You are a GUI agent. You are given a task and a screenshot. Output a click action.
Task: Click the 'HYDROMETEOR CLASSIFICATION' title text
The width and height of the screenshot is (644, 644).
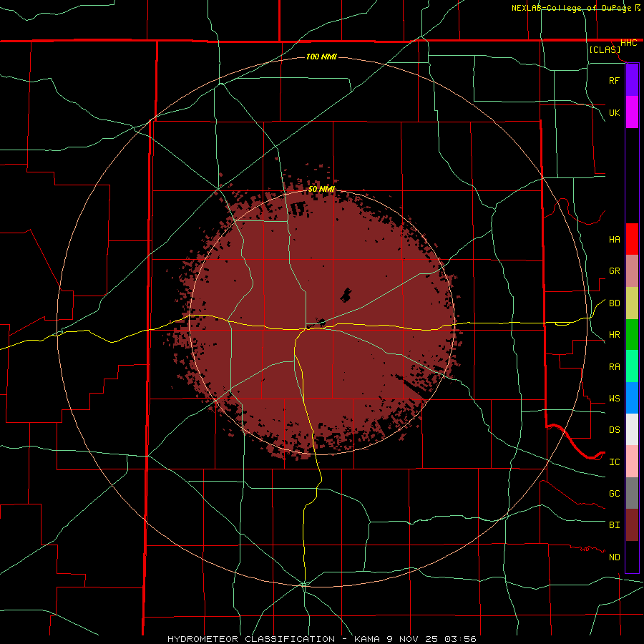coord(251,639)
